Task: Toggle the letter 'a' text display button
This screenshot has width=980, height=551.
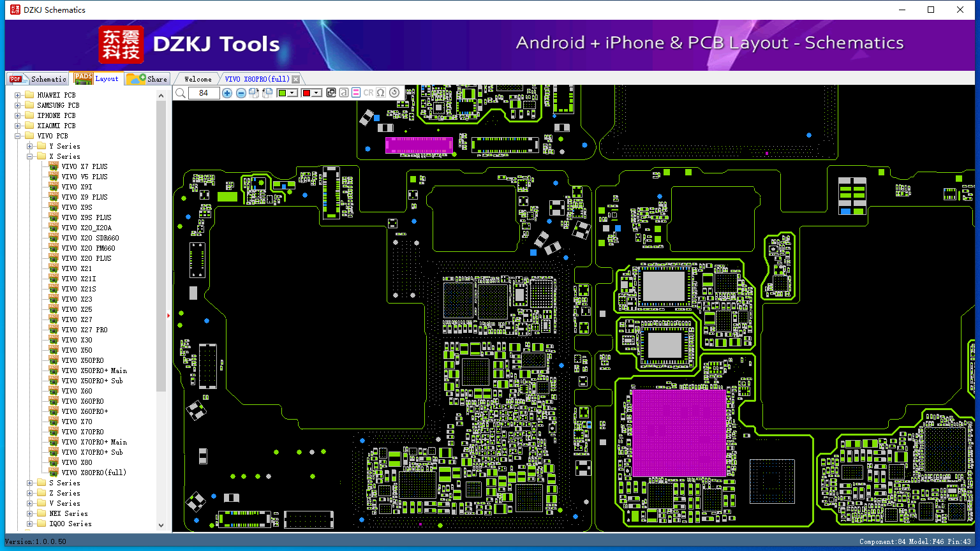Action: point(344,93)
